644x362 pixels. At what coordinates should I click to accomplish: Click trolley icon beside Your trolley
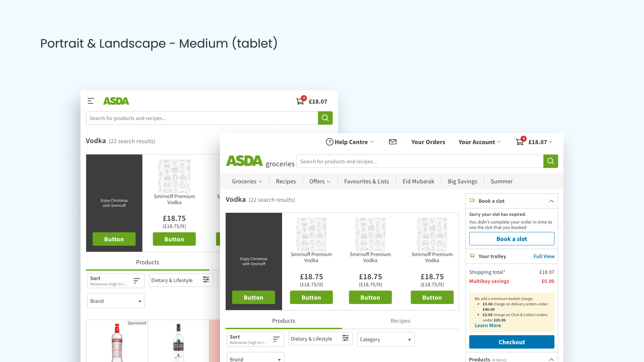[472, 256]
